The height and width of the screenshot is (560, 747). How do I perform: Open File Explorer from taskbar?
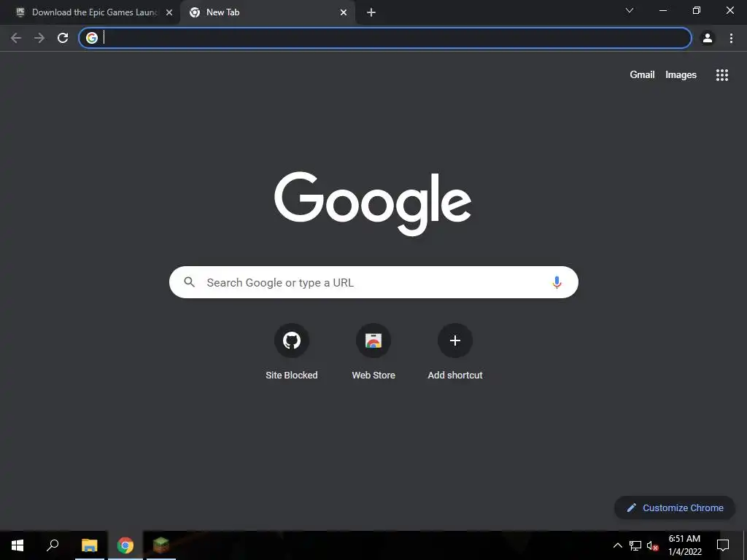tap(90, 545)
